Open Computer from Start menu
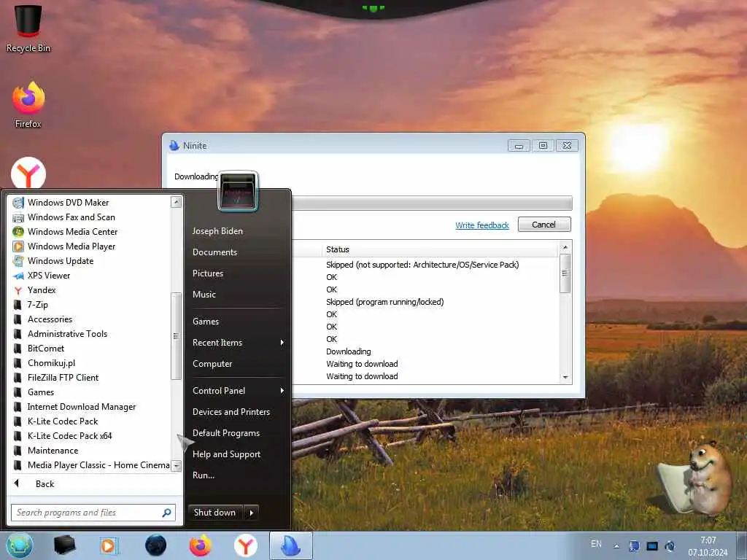The width and height of the screenshot is (747, 560). [212, 364]
